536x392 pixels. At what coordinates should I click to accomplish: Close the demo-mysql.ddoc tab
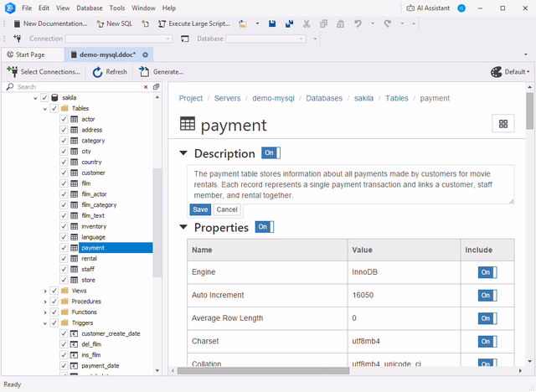pos(145,54)
